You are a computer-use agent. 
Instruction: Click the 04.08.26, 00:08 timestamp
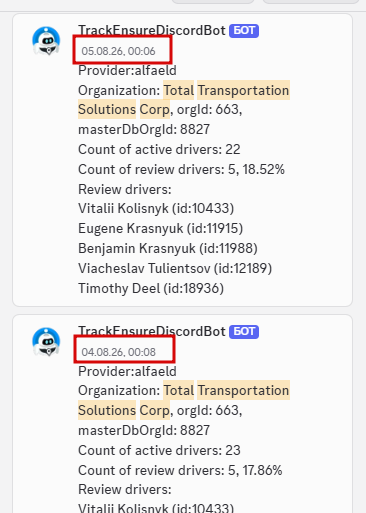(118, 352)
